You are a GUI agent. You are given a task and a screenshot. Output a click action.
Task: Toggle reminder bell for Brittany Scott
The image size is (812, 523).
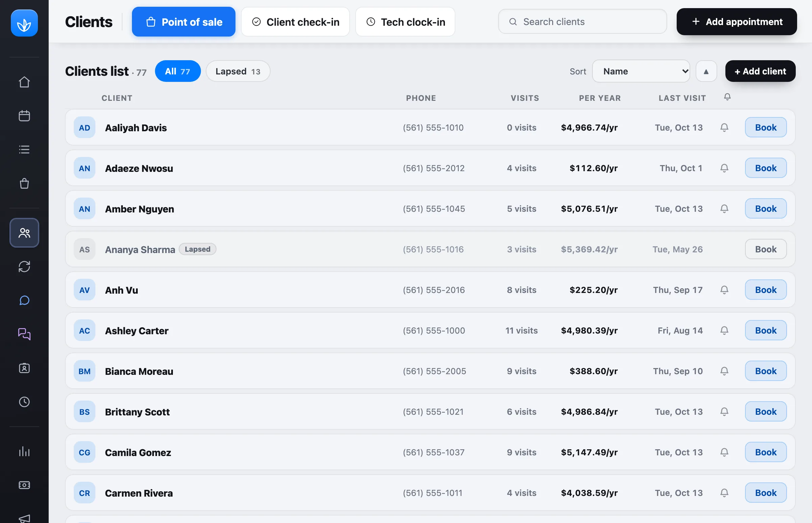click(724, 412)
